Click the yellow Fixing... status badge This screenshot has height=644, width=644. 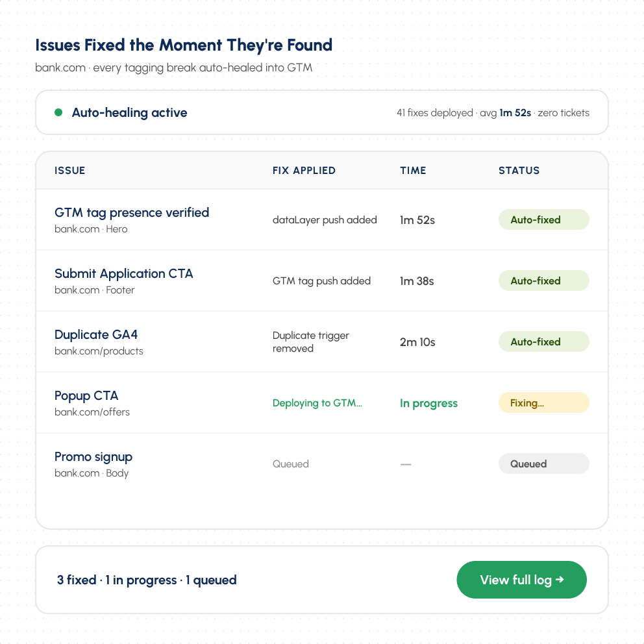pos(544,402)
